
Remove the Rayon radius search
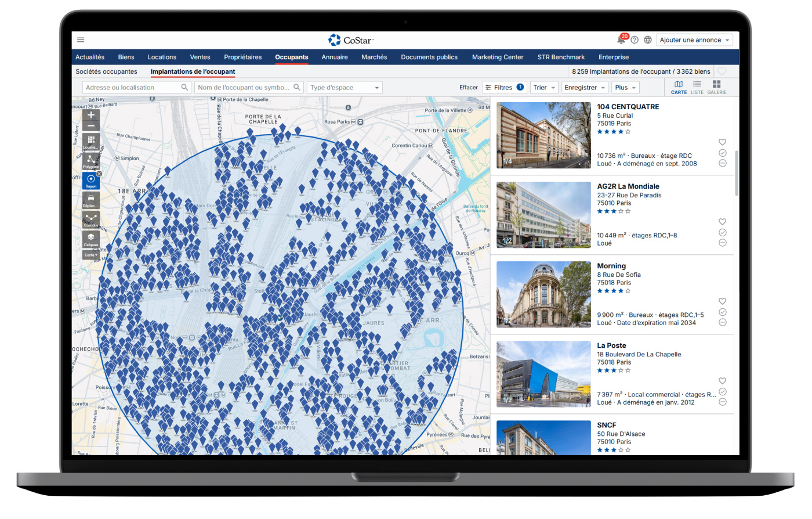(x=99, y=174)
